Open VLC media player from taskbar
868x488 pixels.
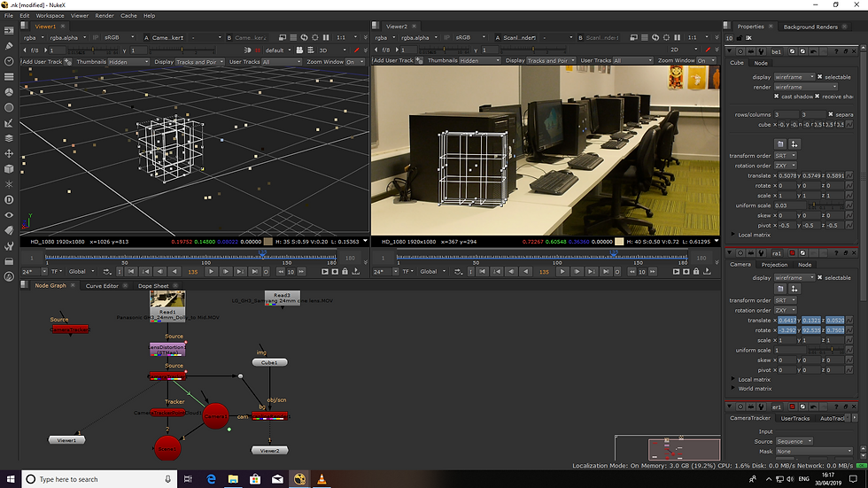click(x=322, y=479)
